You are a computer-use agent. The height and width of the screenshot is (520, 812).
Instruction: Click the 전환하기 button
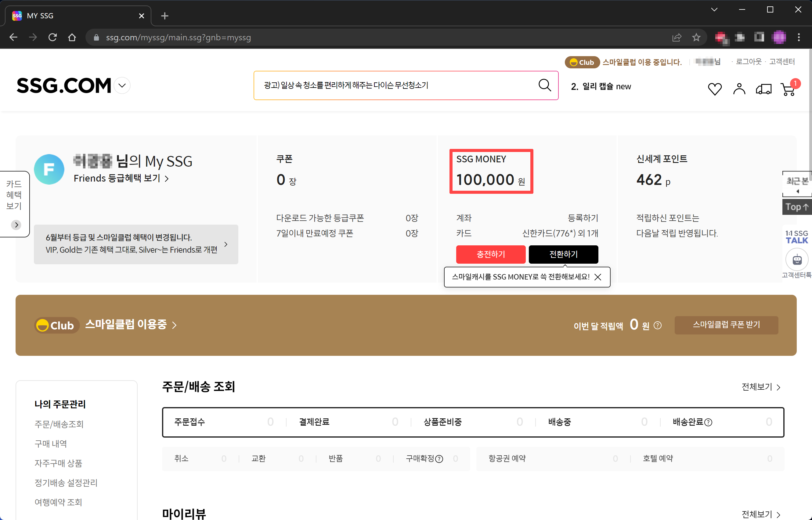click(563, 254)
